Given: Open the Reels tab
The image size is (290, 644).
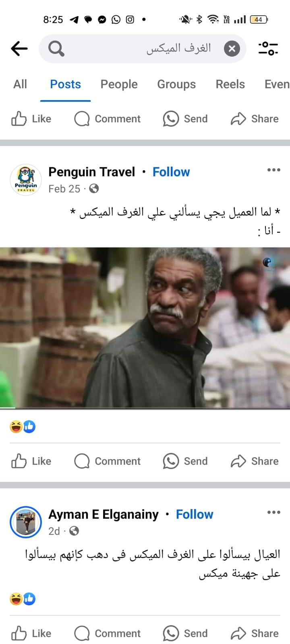Looking at the screenshot, I should tap(230, 84).
